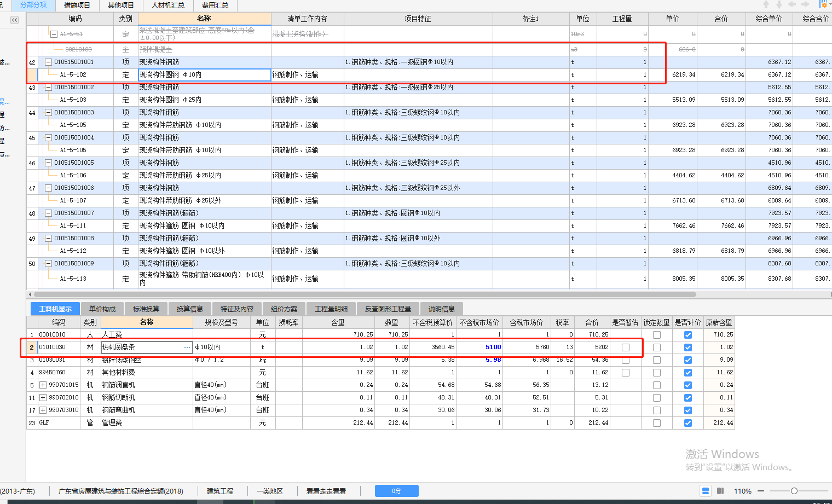
Task: Click the left arrow icon in top toolbar
Action: click(792, 4)
